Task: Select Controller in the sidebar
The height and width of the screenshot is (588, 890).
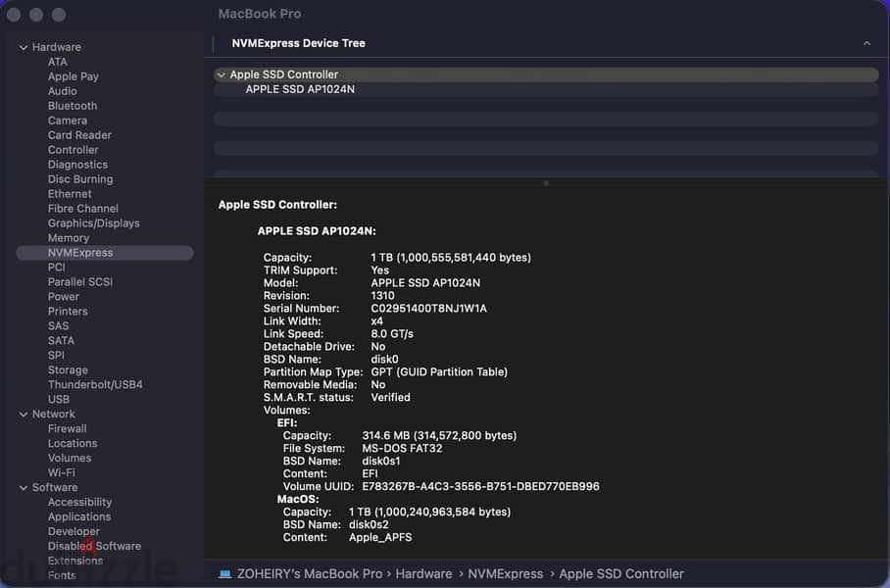Action: point(74,150)
